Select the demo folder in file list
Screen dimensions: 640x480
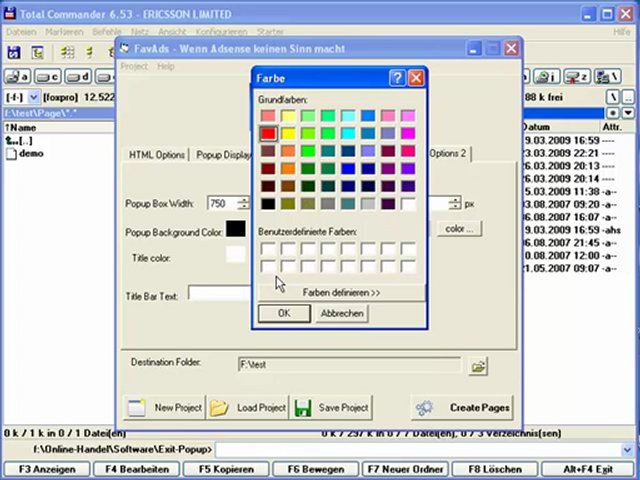[x=30, y=153]
